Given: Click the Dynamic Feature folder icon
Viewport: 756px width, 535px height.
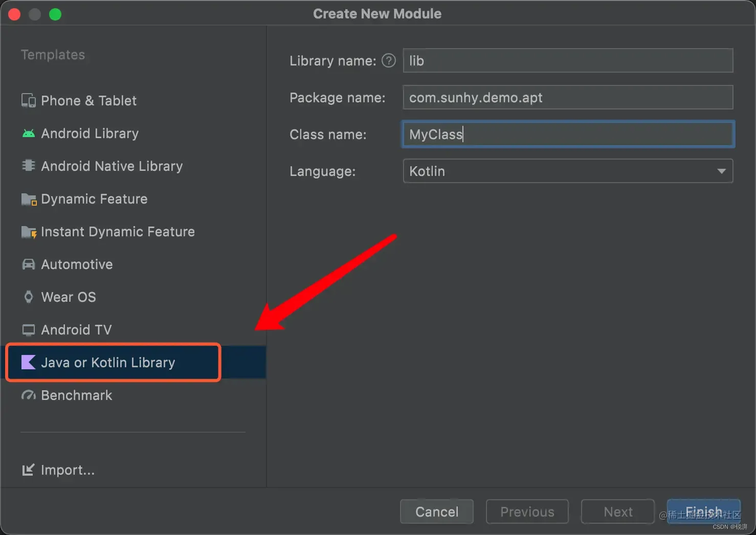Looking at the screenshot, I should click(x=29, y=199).
